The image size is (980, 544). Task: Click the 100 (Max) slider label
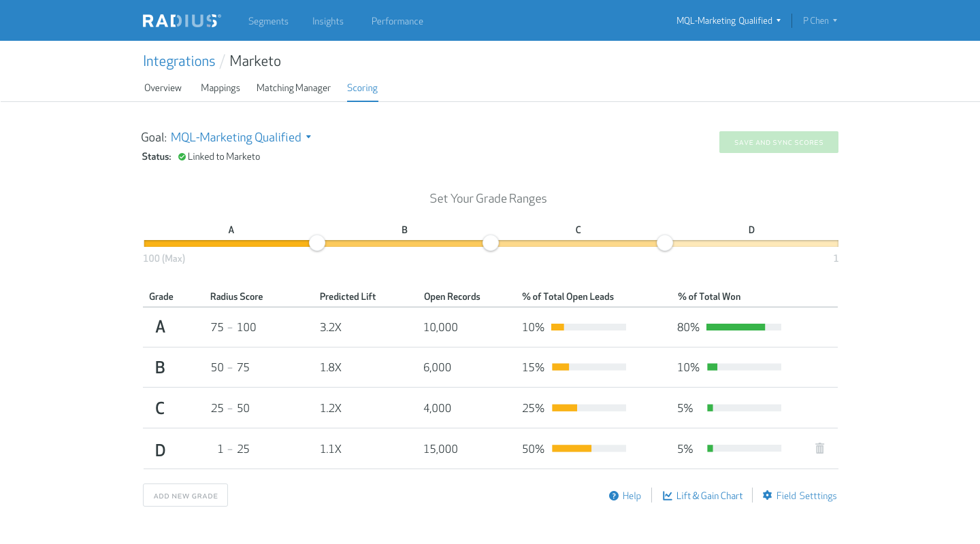(x=164, y=258)
